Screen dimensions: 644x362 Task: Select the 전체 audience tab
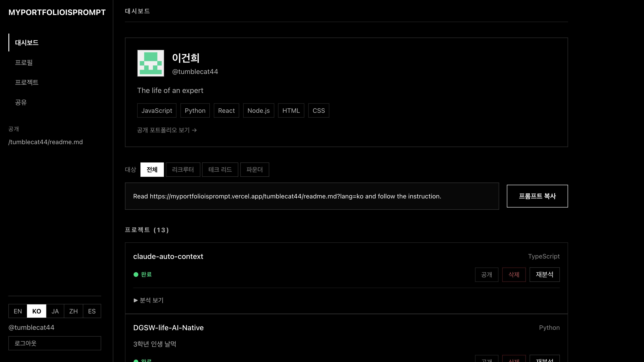152,170
